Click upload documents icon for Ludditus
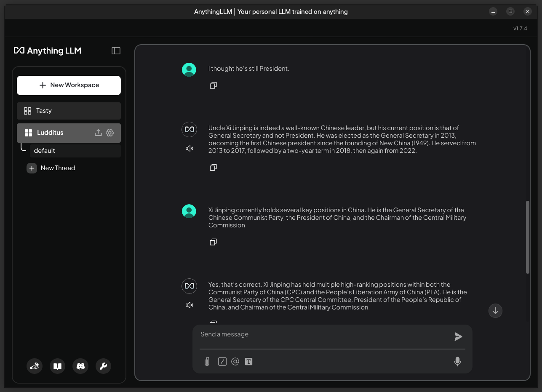 pyautogui.click(x=98, y=133)
